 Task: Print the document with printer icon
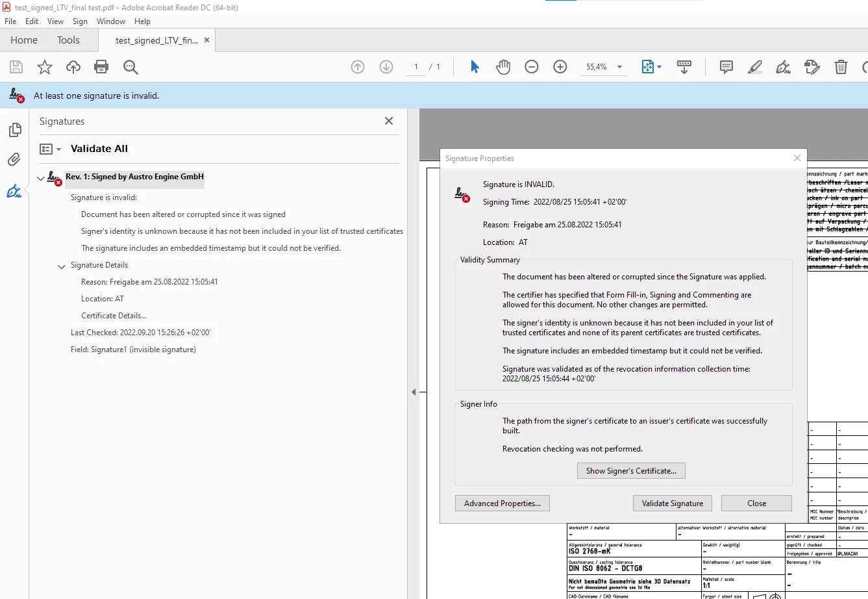(x=101, y=67)
